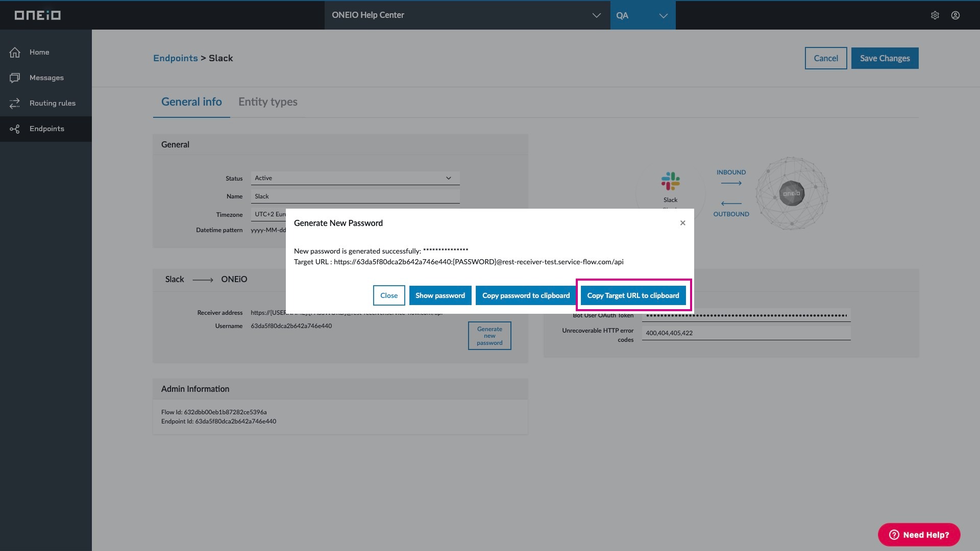Click the Slack logo icon
This screenshot has width=980, height=551.
coord(670,181)
